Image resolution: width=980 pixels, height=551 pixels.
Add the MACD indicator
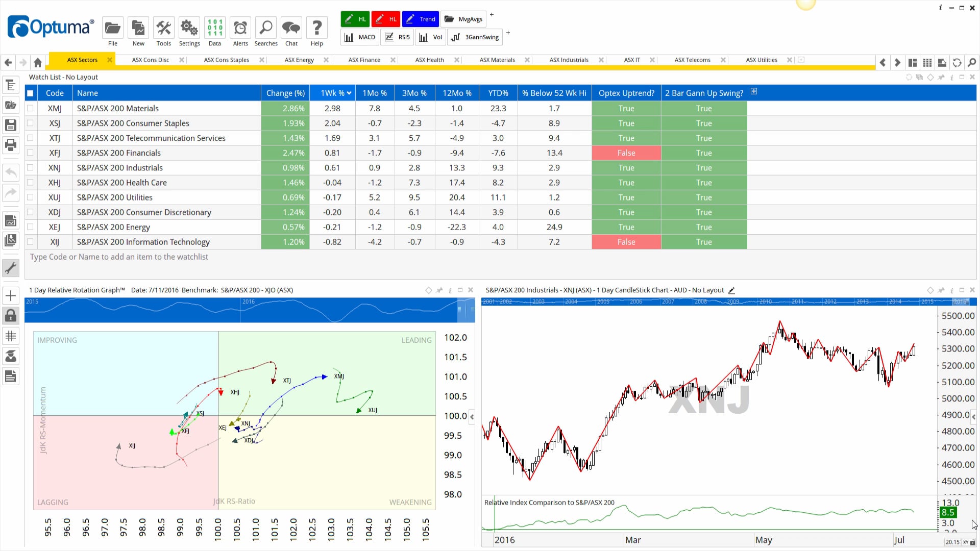pos(360,37)
